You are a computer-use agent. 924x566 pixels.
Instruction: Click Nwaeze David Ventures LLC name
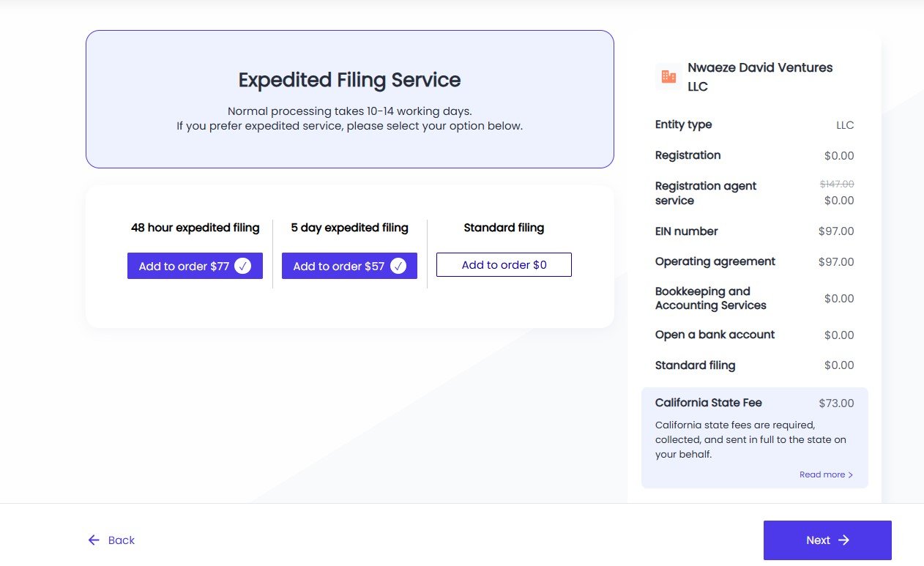760,77
